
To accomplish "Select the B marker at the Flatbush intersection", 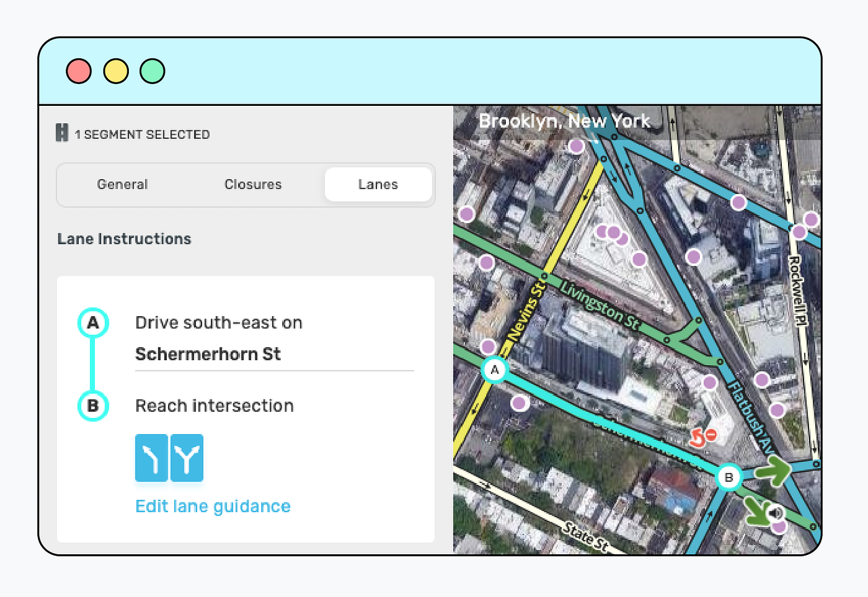I will [728, 477].
